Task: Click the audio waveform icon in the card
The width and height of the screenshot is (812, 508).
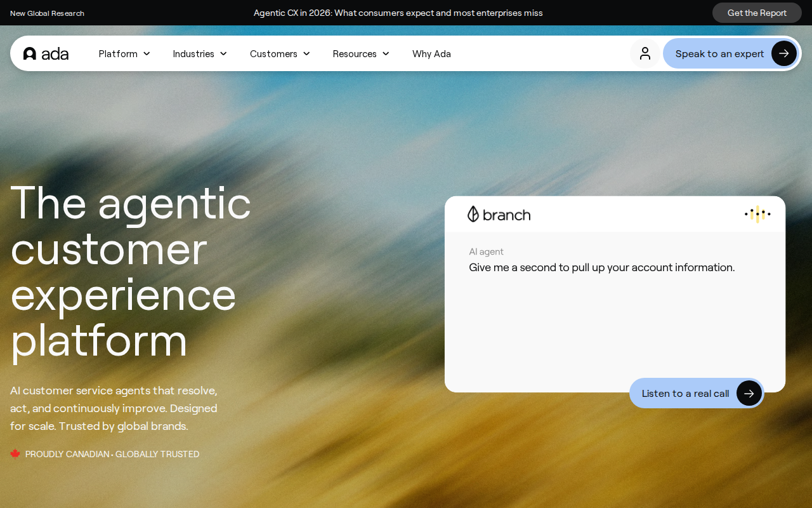Action: [757, 214]
